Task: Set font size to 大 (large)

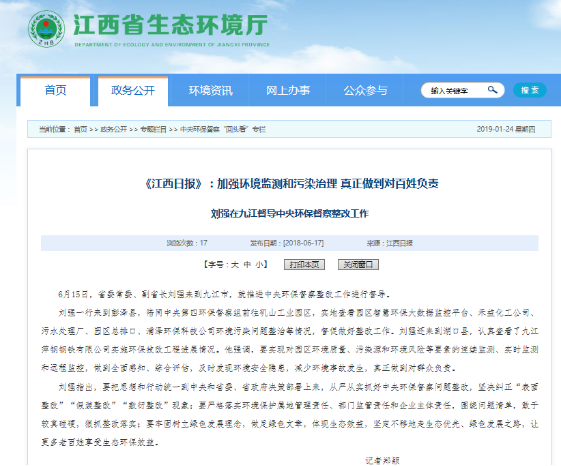Action: coord(235,265)
